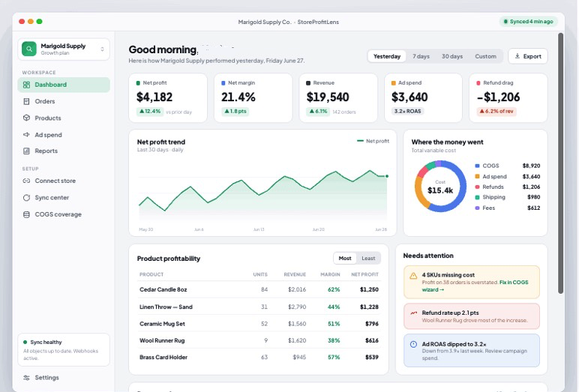Click the pink Refunds legend swatch
This screenshot has width=579, height=392.
click(477, 187)
